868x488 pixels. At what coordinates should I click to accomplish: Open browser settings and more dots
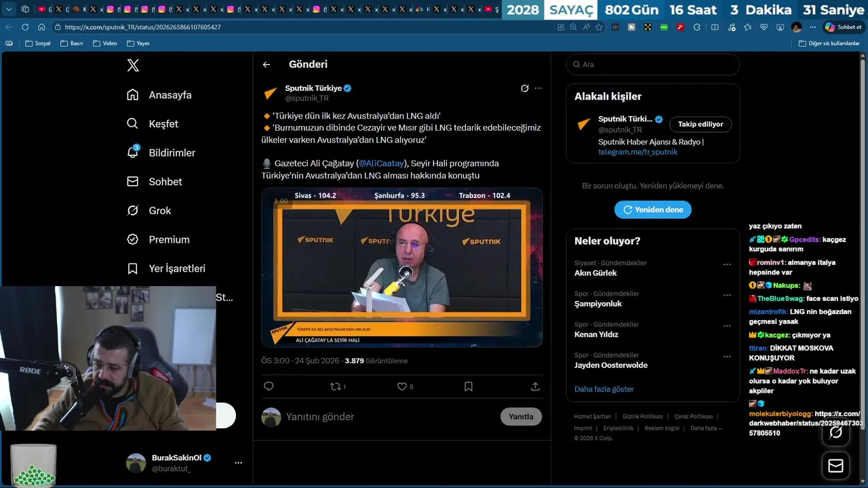click(812, 27)
